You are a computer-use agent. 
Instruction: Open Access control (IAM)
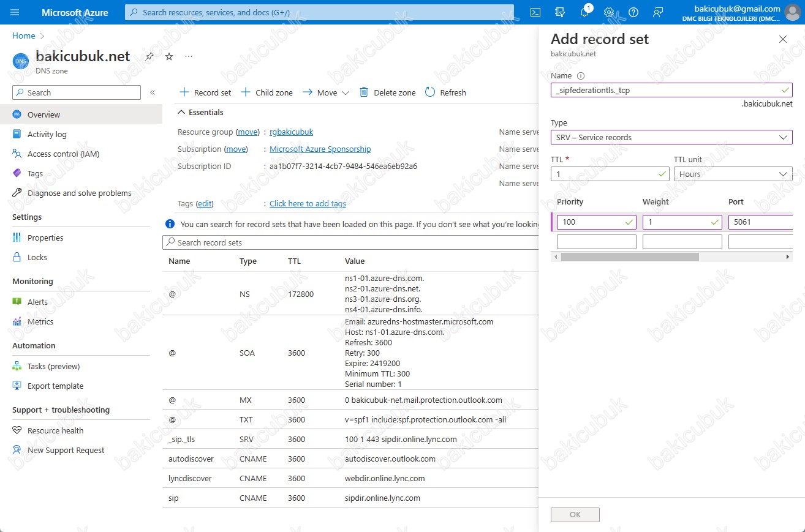[81, 154]
